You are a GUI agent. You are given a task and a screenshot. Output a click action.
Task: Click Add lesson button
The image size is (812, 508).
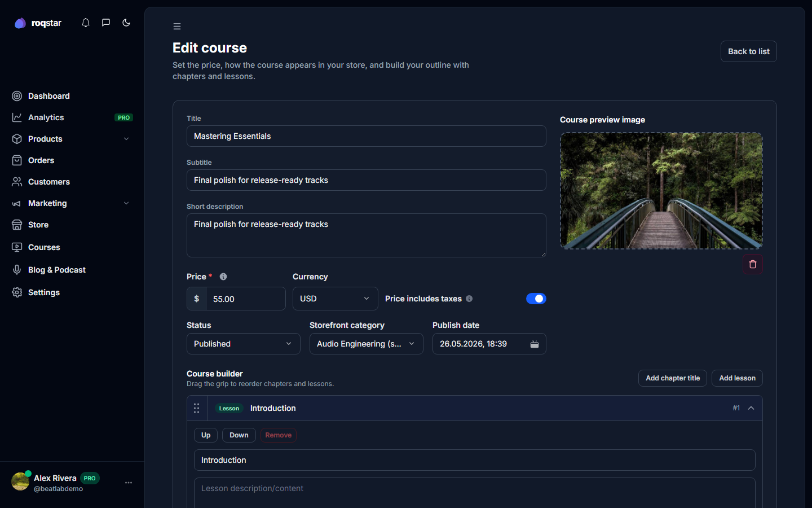click(737, 378)
